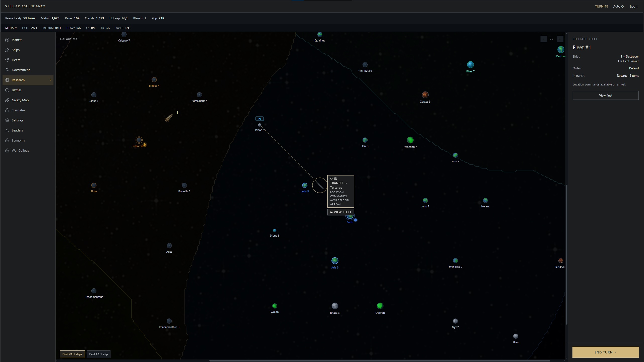Select the Oberon planet
The width and height of the screenshot is (644, 362).
pyautogui.click(x=380, y=306)
